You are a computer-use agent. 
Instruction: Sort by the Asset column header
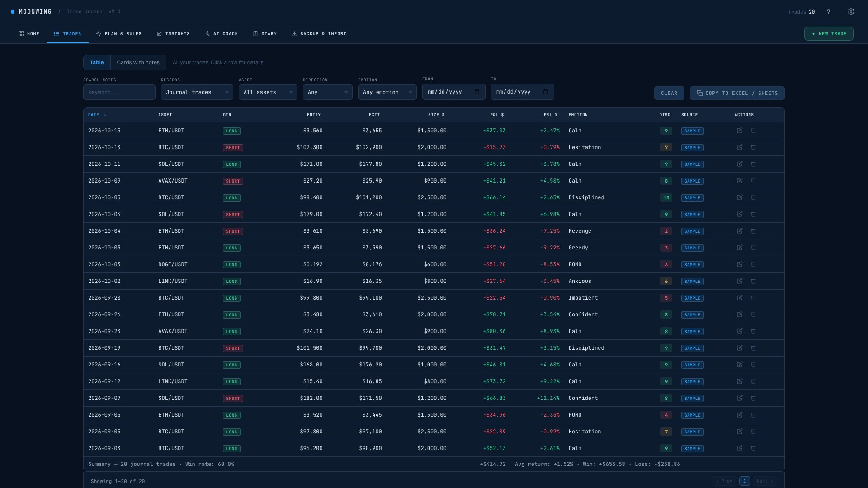pos(165,115)
